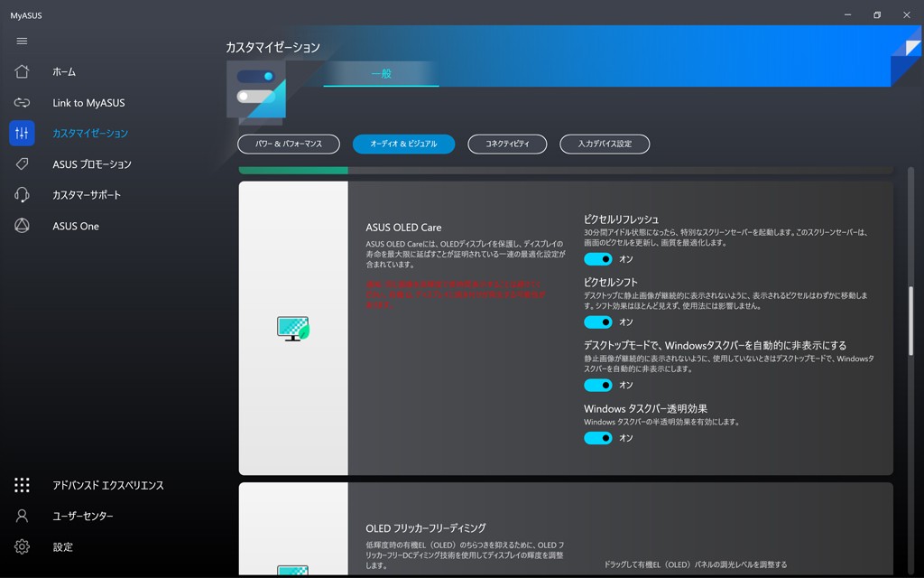This screenshot has width=924, height=578.
Task: Click the vertical scrollbar thumb
Action: [911, 319]
